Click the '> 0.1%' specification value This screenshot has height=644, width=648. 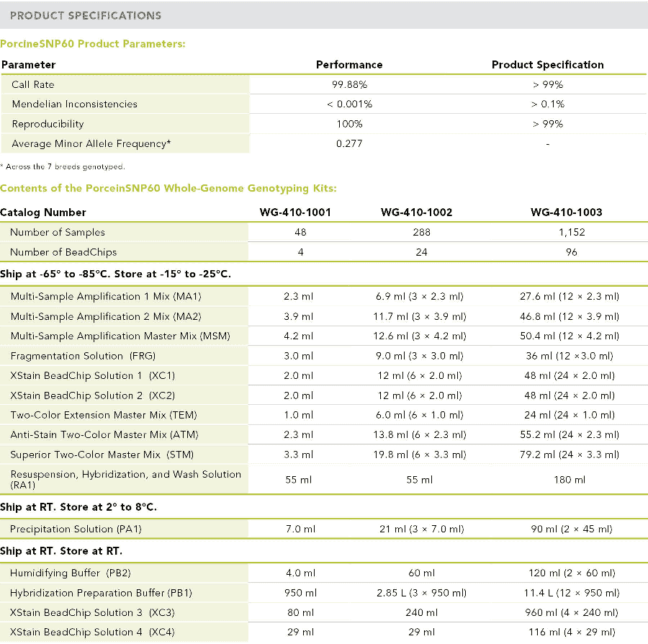[x=548, y=104]
